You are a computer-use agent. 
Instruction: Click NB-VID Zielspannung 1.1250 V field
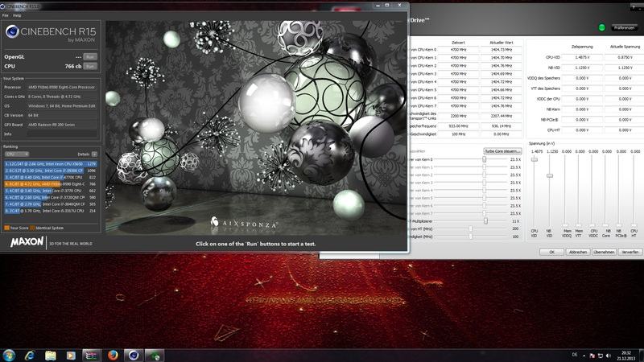pyautogui.click(x=582, y=68)
